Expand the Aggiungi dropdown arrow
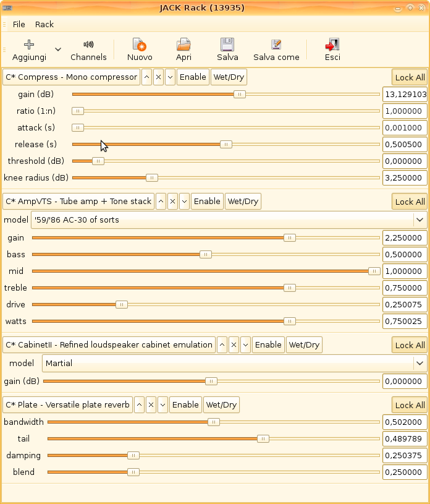Image resolution: width=430 pixels, height=504 pixels. point(58,49)
